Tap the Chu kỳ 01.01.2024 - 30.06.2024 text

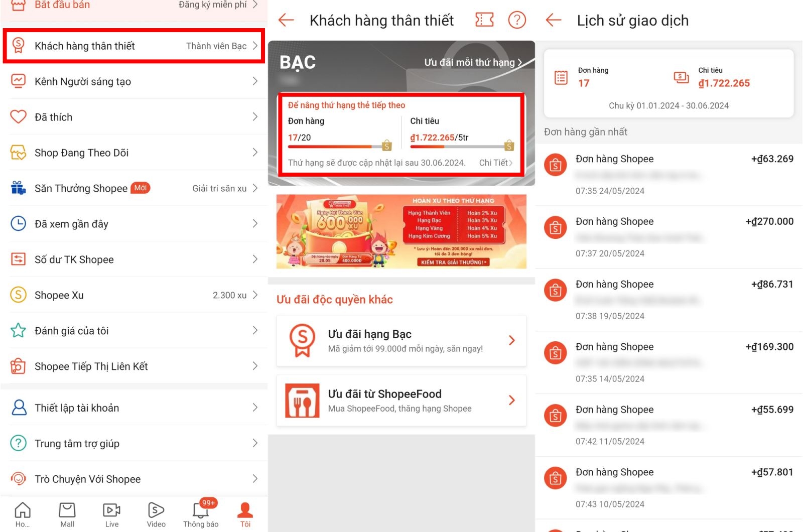point(668,105)
